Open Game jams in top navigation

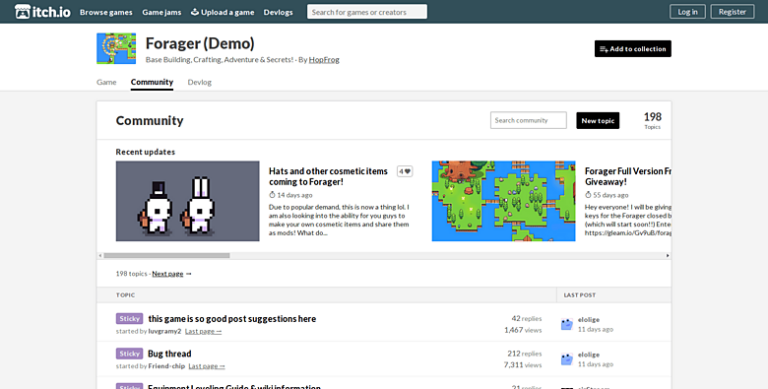pos(162,12)
